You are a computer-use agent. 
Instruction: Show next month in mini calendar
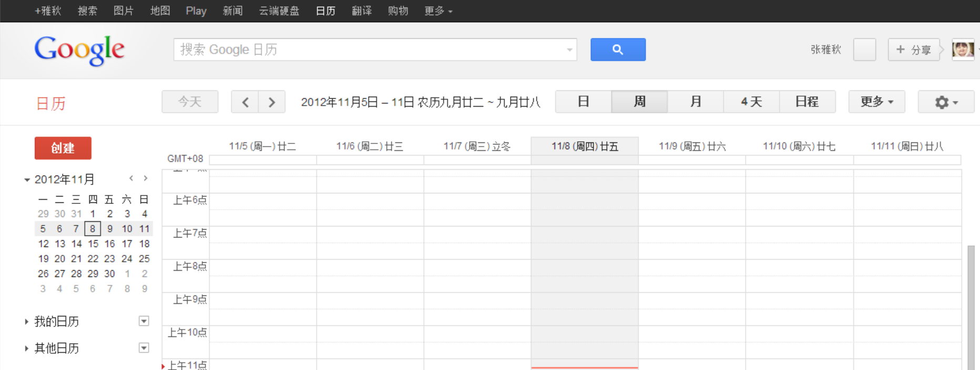[x=146, y=179]
